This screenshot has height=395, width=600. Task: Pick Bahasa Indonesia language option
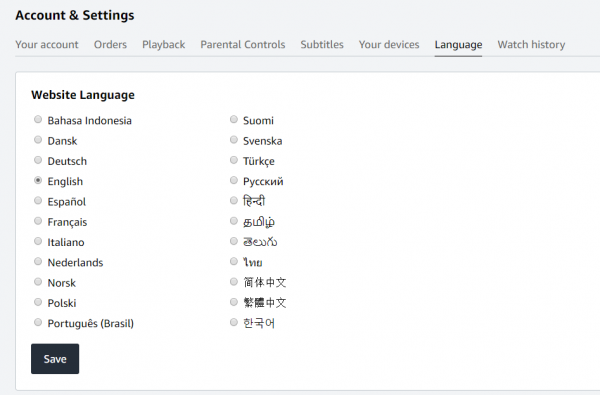tap(38, 119)
